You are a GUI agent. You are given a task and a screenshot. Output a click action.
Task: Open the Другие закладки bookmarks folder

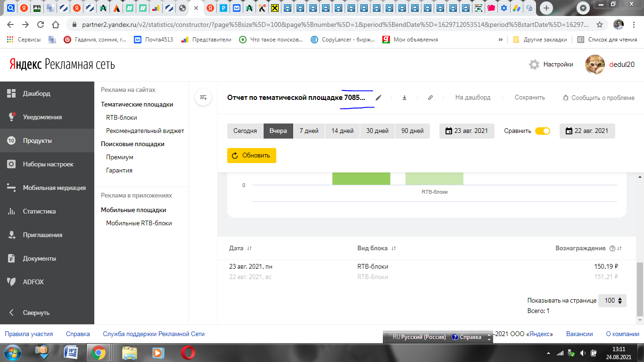point(540,40)
